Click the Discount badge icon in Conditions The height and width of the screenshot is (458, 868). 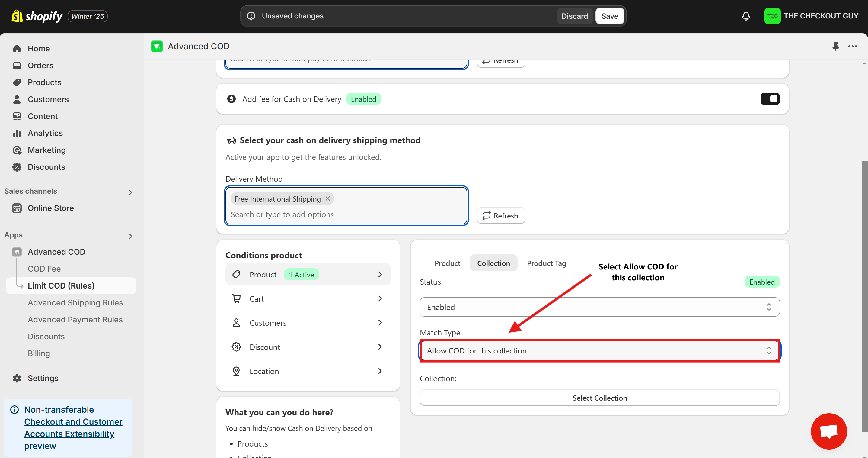(236, 347)
